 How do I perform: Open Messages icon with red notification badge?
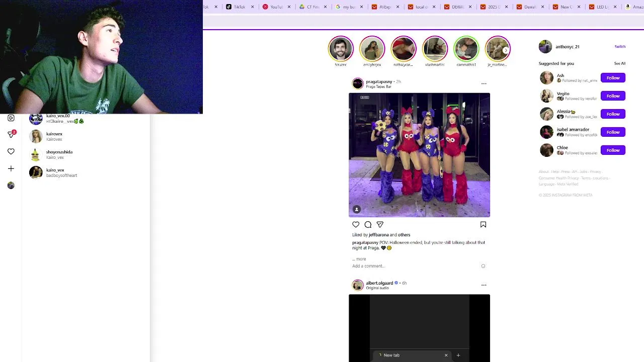pos(11,134)
